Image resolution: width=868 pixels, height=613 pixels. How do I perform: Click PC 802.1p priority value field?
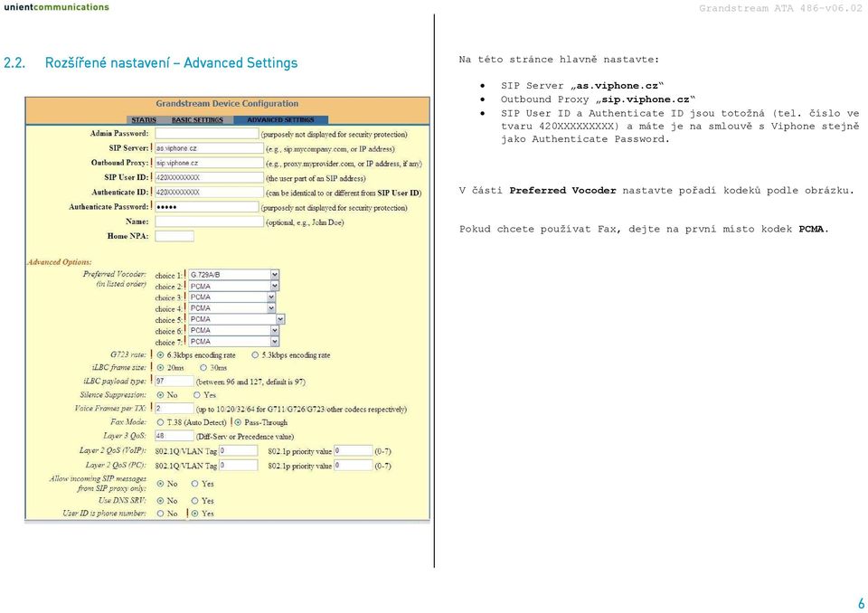354,465
